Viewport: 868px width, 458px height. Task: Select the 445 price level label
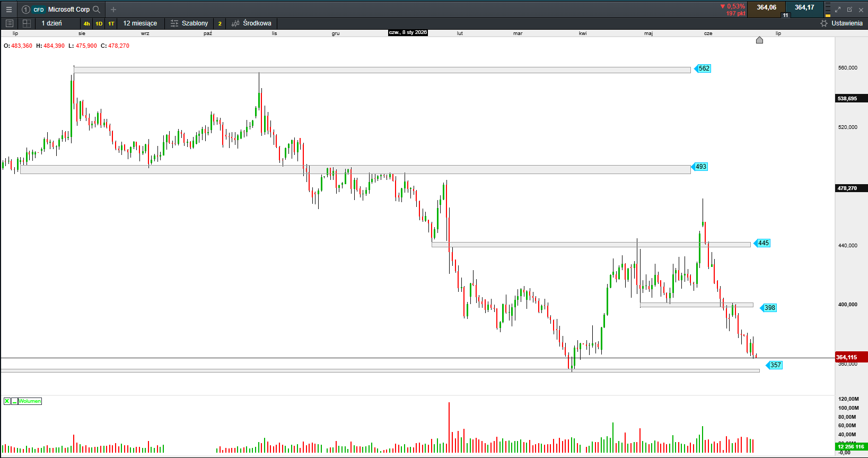tap(762, 243)
